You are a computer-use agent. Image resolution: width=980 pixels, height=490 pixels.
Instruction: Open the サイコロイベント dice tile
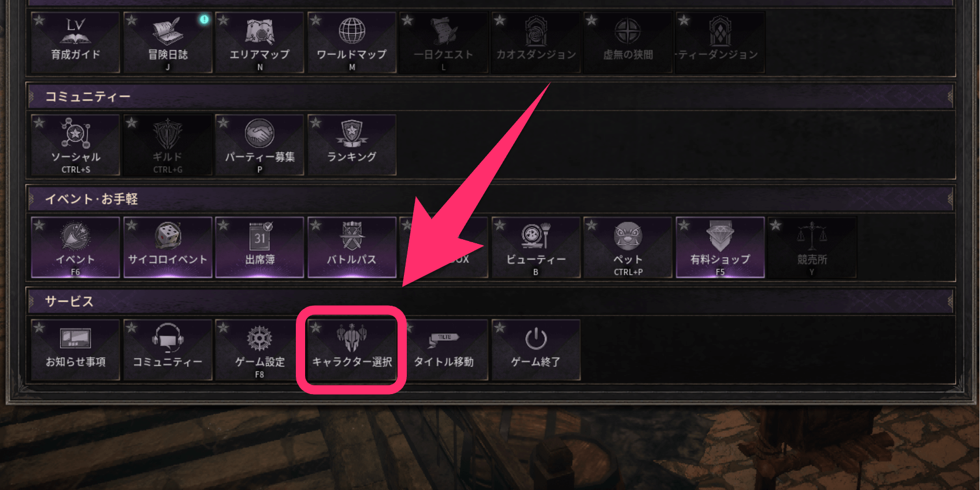pos(168,247)
